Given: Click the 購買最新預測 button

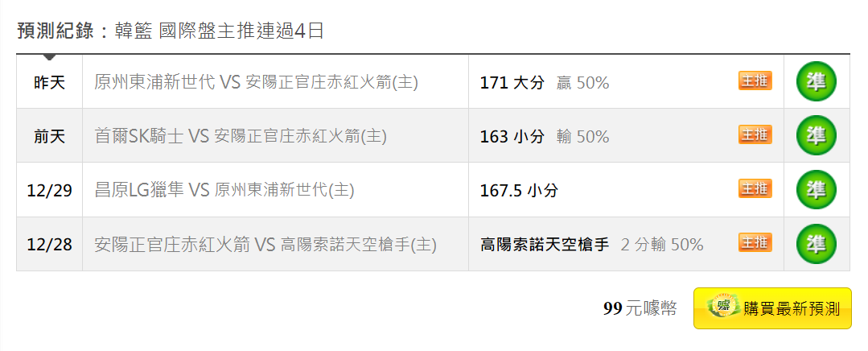Looking at the screenshot, I should click(x=772, y=308).
